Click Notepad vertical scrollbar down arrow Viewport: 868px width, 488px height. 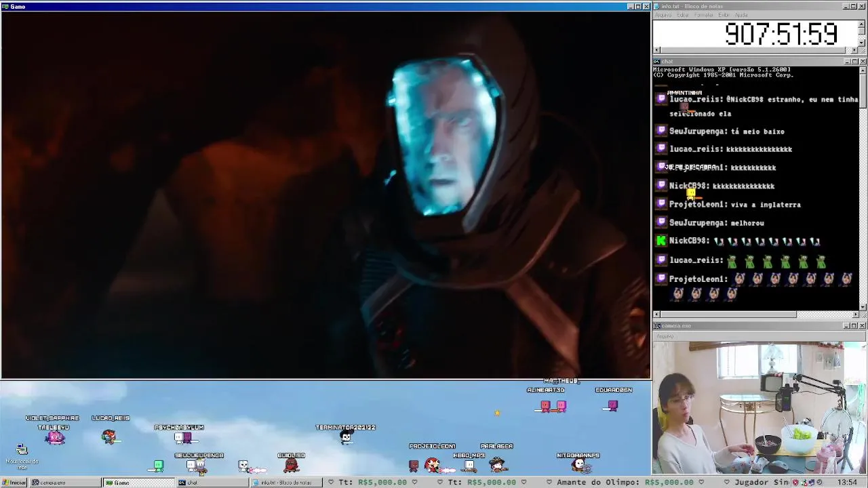[862, 43]
